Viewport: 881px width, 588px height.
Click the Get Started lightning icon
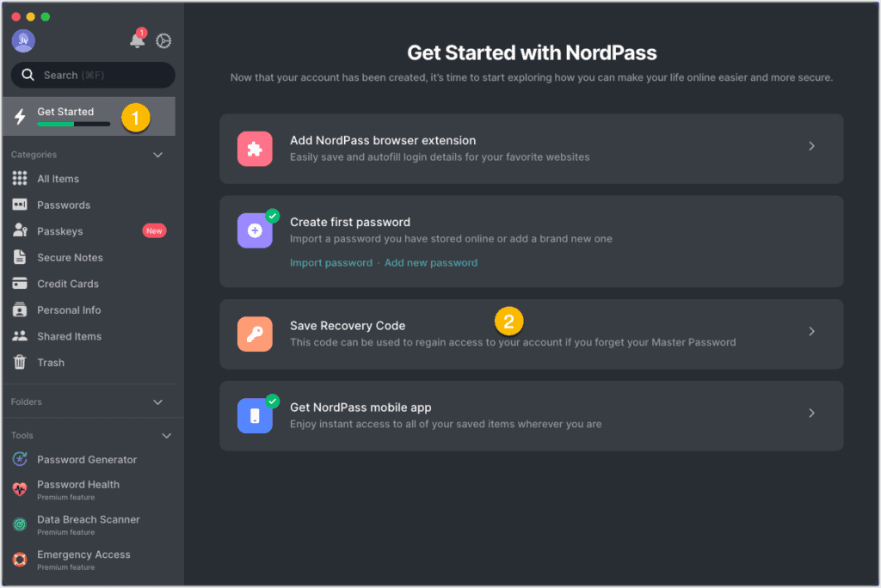click(x=21, y=116)
